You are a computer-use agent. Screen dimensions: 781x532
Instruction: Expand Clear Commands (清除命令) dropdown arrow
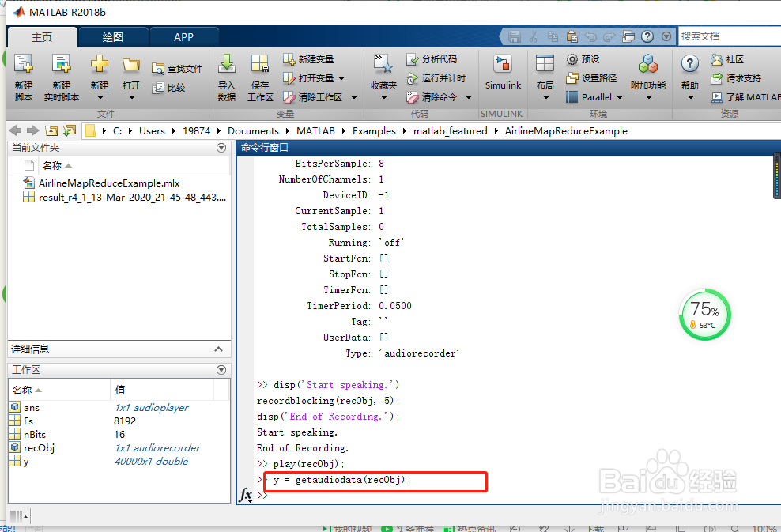tap(468, 97)
